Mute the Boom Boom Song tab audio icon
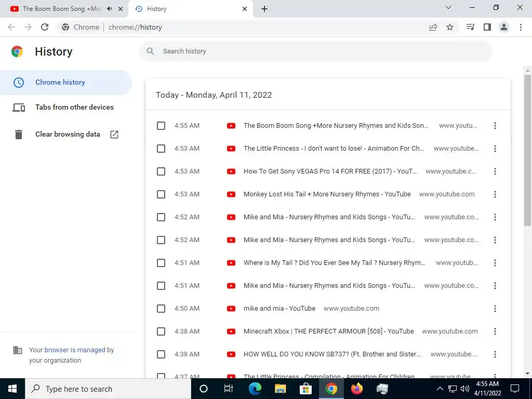Viewport: 532px width, 399px height. 109,9
